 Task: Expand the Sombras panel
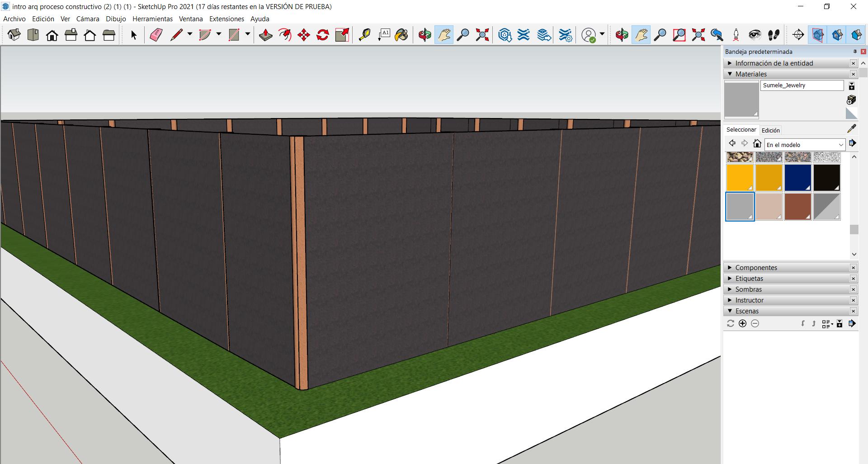click(x=748, y=289)
